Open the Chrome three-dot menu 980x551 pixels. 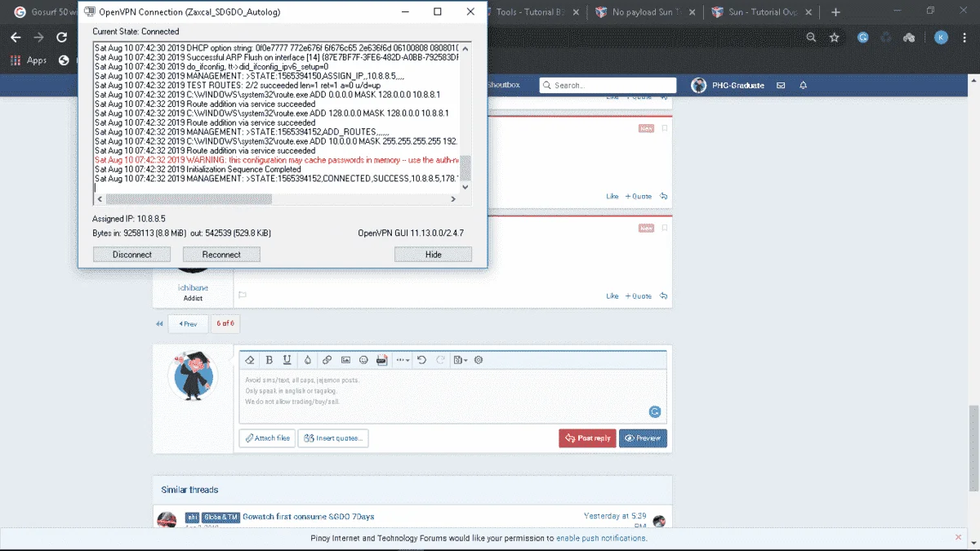tap(966, 38)
